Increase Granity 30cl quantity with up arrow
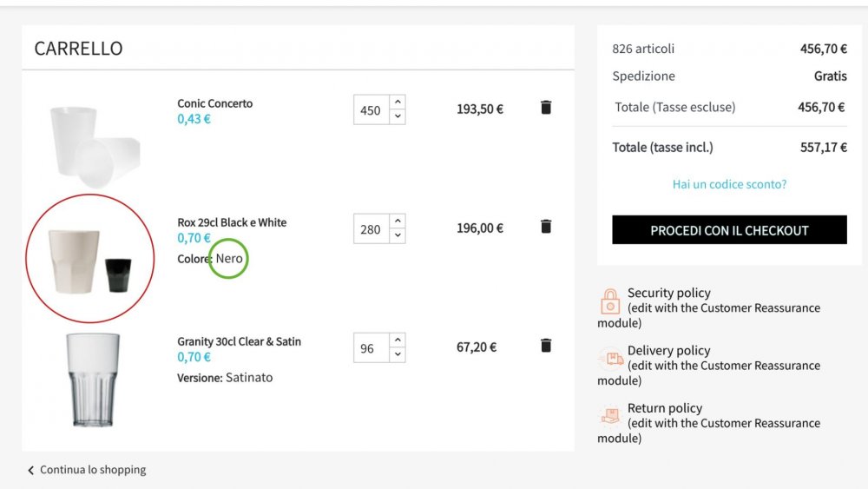The image size is (868, 489). click(x=398, y=340)
